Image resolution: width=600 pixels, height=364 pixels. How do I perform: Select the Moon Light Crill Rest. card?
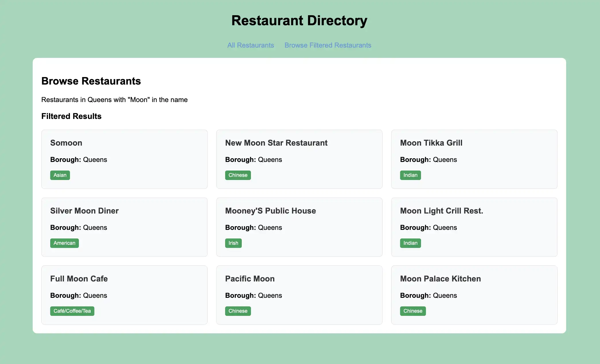[x=474, y=227]
